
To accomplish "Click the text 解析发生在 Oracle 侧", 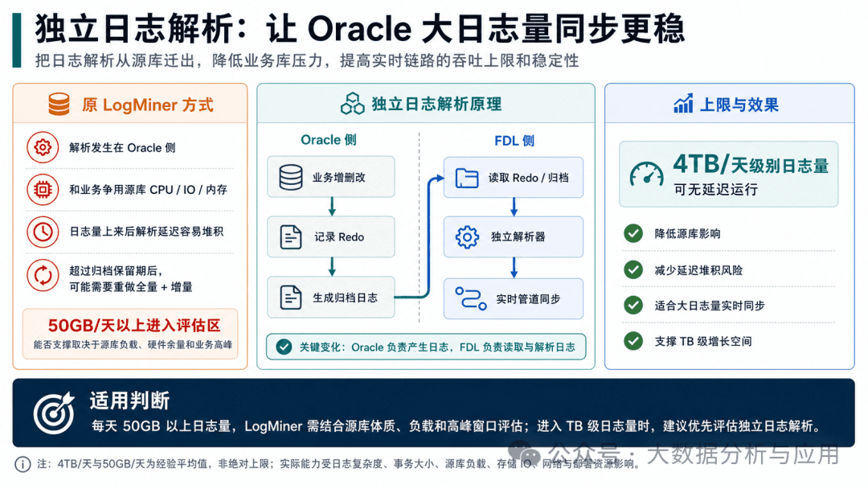I will (122, 147).
